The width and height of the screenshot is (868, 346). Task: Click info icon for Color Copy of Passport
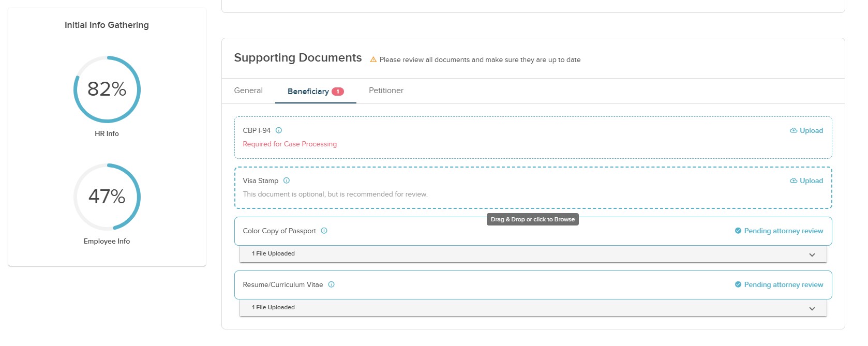pos(324,231)
